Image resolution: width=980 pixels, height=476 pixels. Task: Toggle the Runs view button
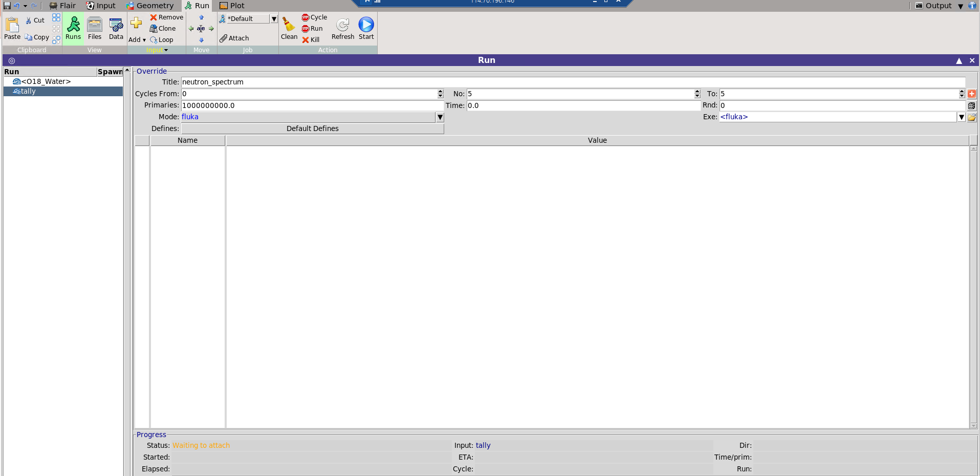[x=73, y=28]
